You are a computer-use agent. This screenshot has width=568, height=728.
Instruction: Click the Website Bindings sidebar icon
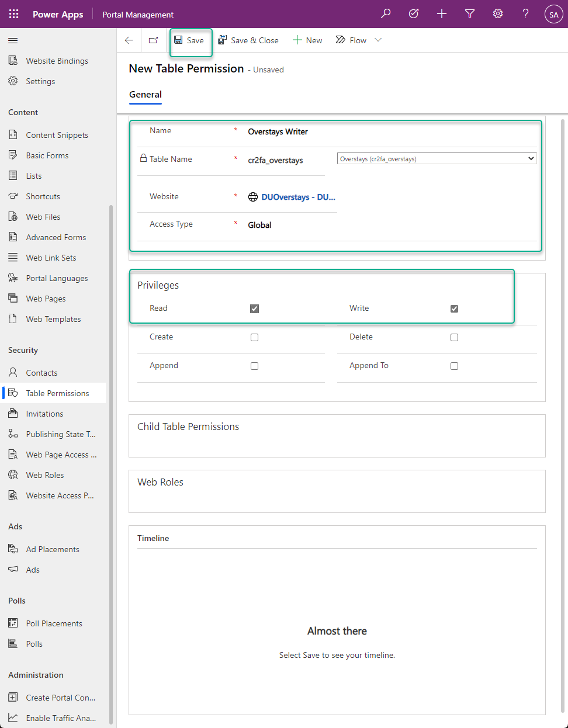(13, 61)
